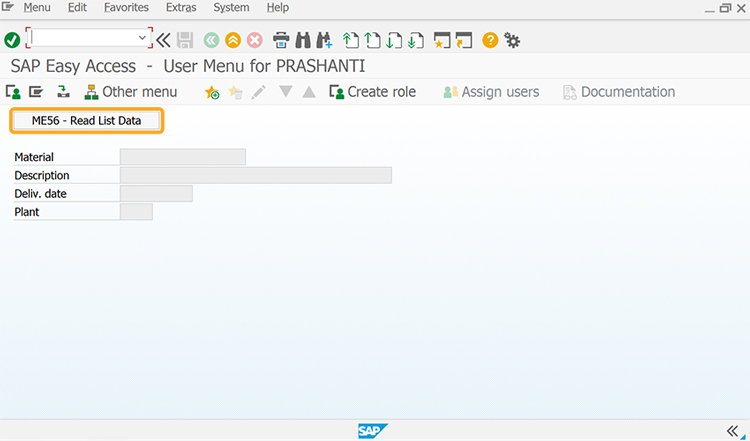The height and width of the screenshot is (441, 750).
Task: Click the SAP Menu icon
Action: (x=36, y=92)
